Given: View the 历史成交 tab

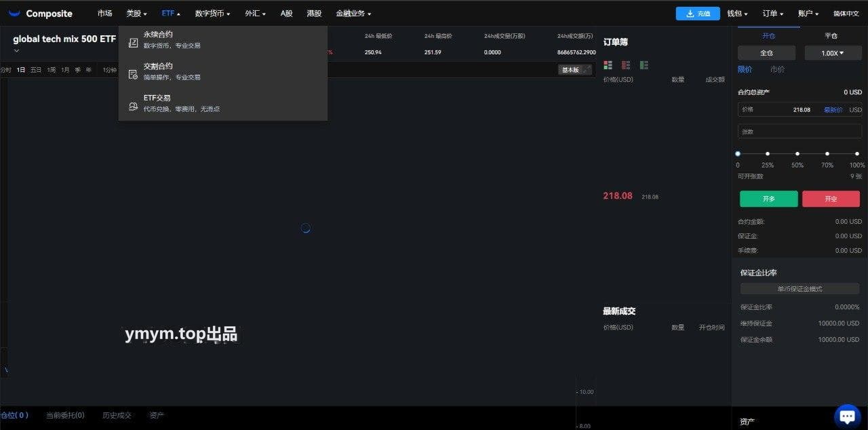Looking at the screenshot, I should click(x=117, y=415).
